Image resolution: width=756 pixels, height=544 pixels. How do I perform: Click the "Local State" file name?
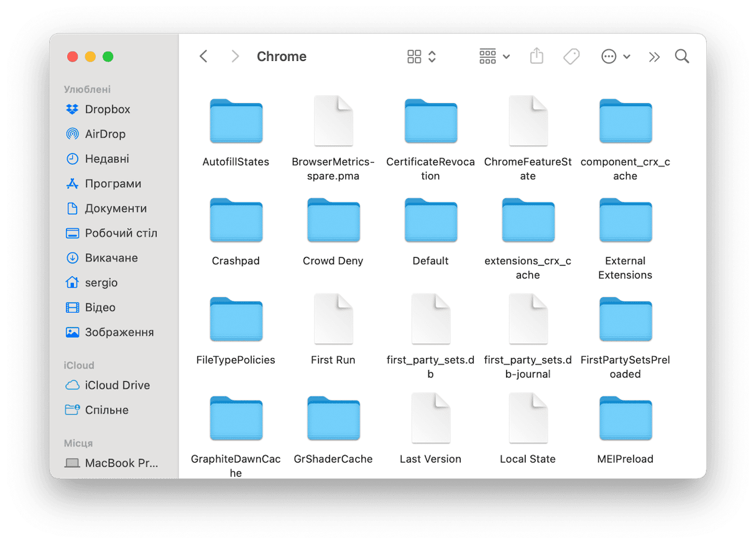pos(528,459)
